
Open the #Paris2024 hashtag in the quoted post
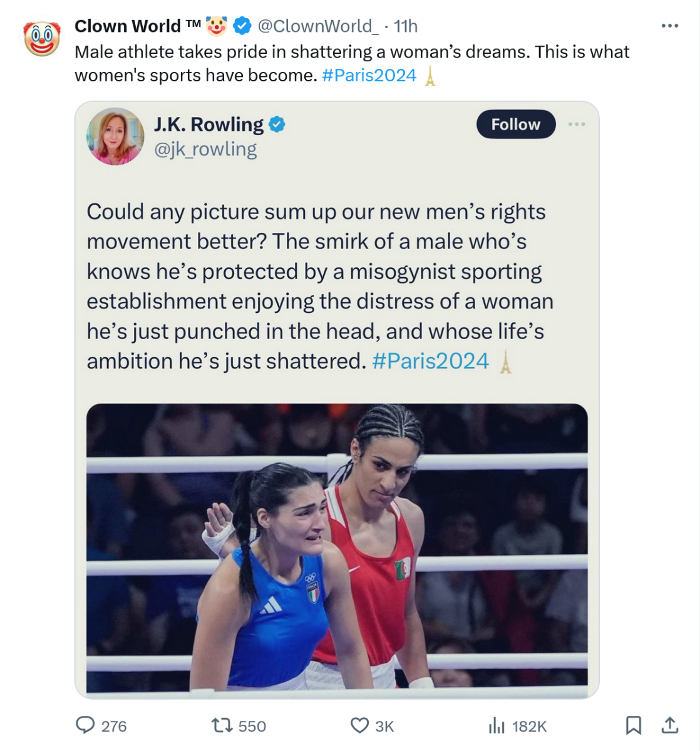click(430, 361)
